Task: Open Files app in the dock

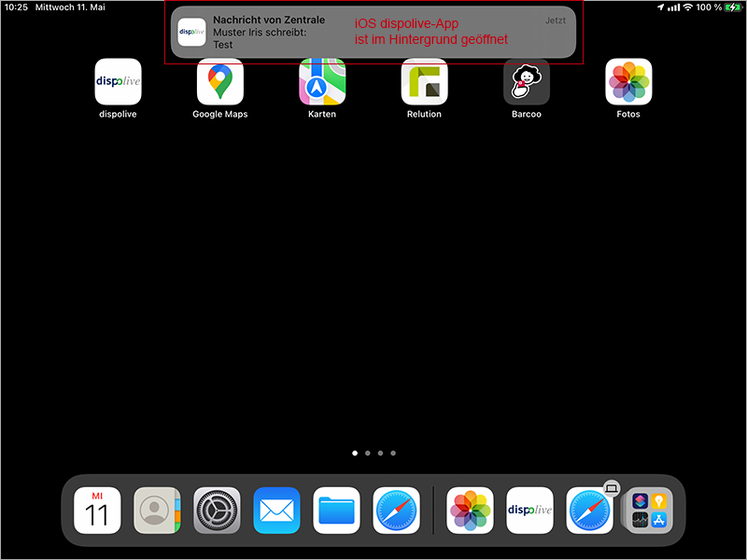Action: pyautogui.click(x=336, y=510)
